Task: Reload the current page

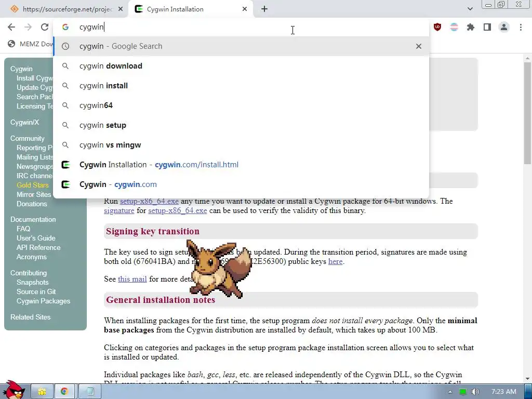Action: pos(45,27)
